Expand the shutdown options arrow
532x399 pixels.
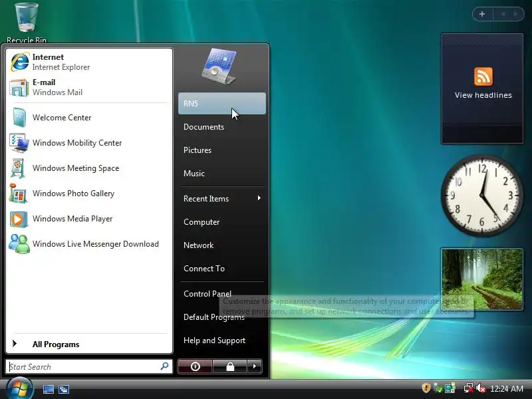255,366
